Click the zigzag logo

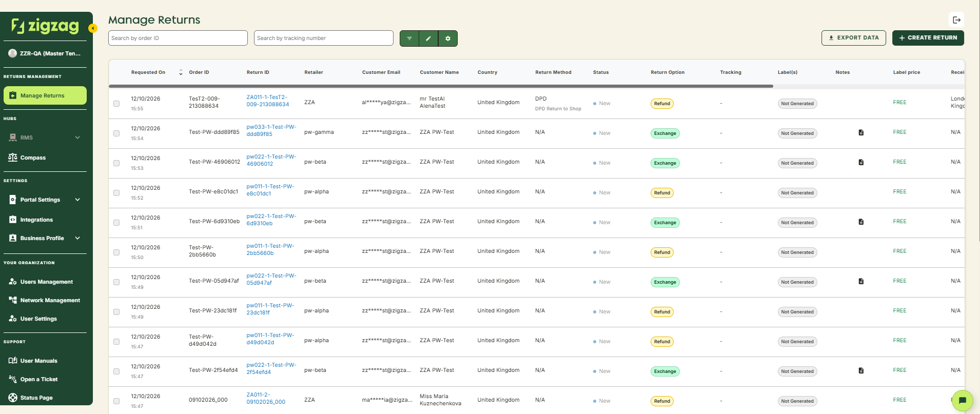click(45, 26)
